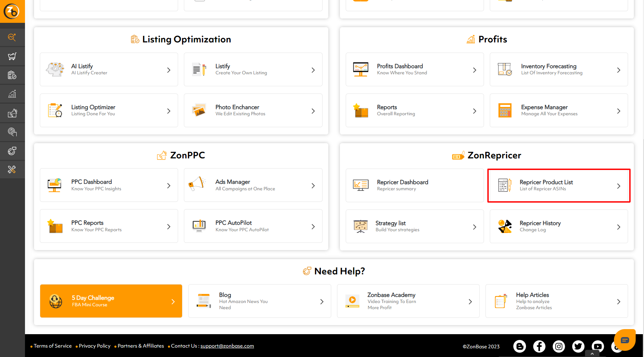Open the Facebook icon in the footer
Image resolution: width=644 pixels, height=357 pixels.
539,346
